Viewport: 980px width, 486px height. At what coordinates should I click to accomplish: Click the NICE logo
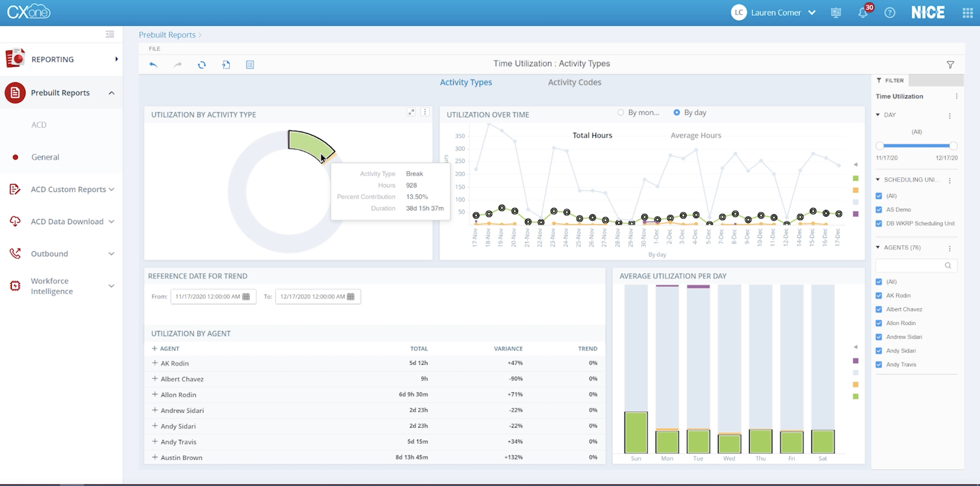(928, 13)
